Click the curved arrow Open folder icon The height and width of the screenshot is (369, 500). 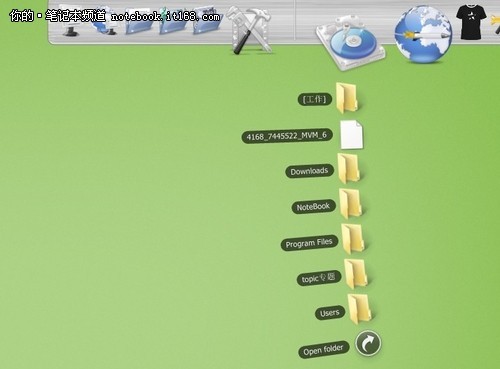coord(368,343)
